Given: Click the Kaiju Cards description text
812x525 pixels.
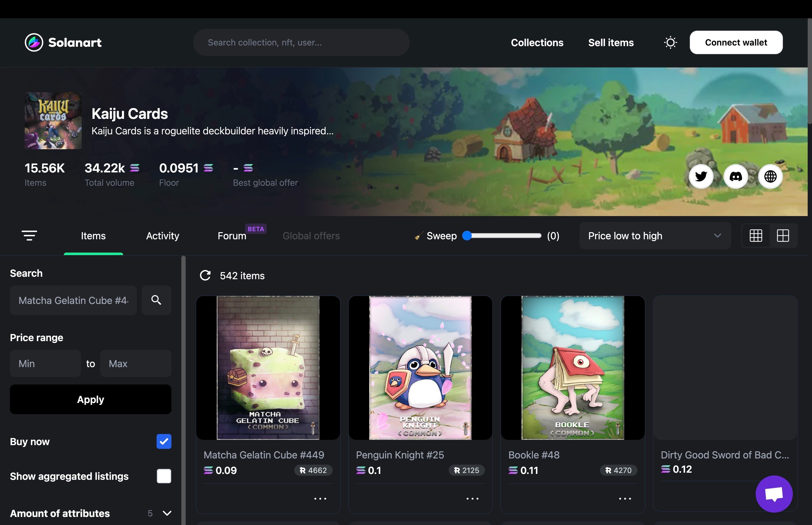Looking at the screenshot, I should pos(212,131).
